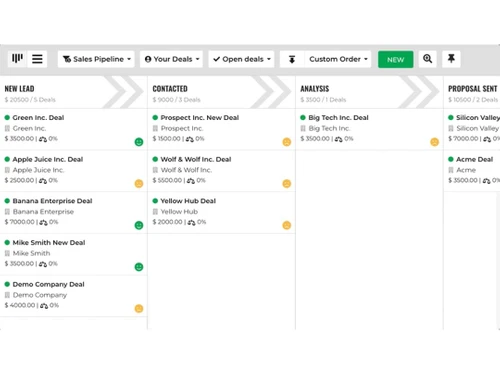Open the Wolf & Wolf Inc. Deal title
This screenshot has height=375, width=500.
tap(196, 159)
